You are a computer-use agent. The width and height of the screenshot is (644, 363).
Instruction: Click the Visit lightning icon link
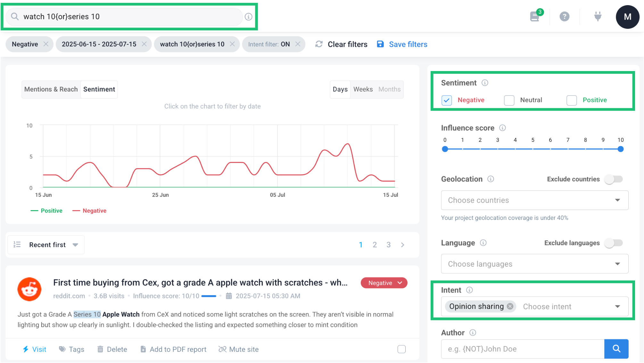pos(35,349)
